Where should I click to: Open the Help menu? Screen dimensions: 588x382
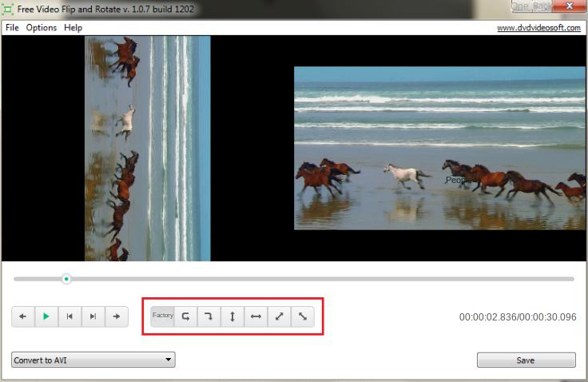[73, 27]
